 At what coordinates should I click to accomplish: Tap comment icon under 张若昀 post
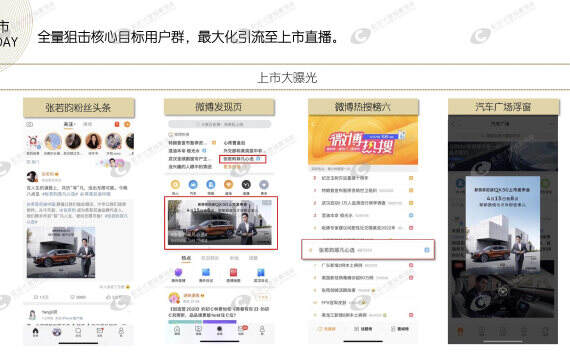coord(72,297)
